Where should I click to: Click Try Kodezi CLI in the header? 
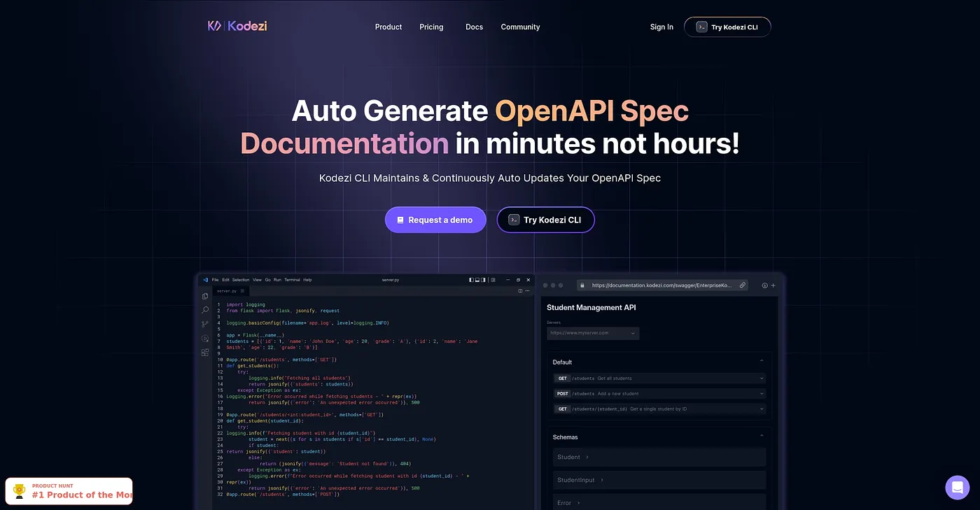click(727, 27)
